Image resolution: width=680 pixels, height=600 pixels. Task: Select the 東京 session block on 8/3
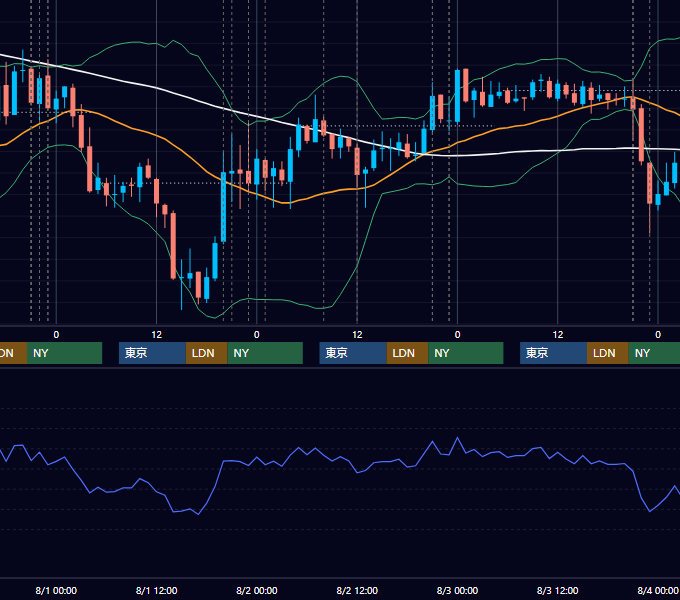click(x=553, y=353)
